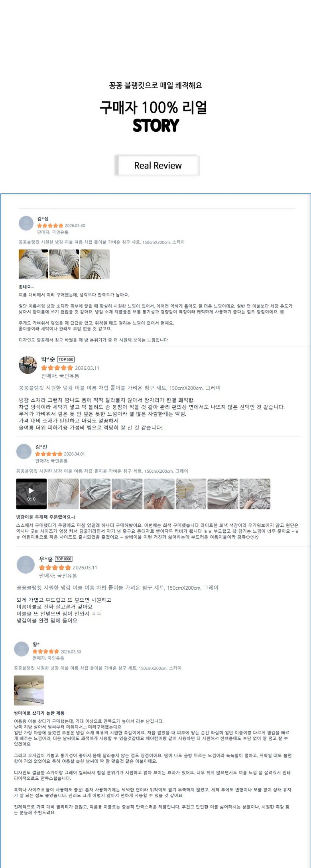Screen dimensions: 311x868
Task: Open first photo in 김*성's review
Action: pos(33,264)
